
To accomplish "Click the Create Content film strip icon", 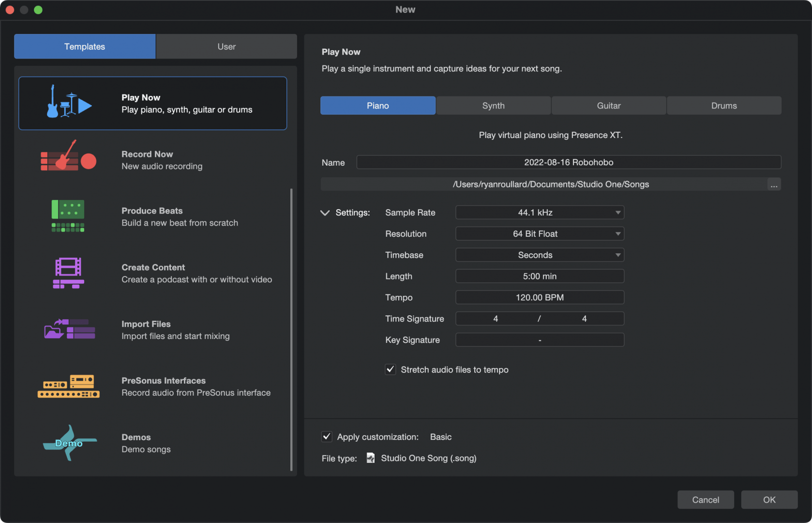I will pos(68,273).
